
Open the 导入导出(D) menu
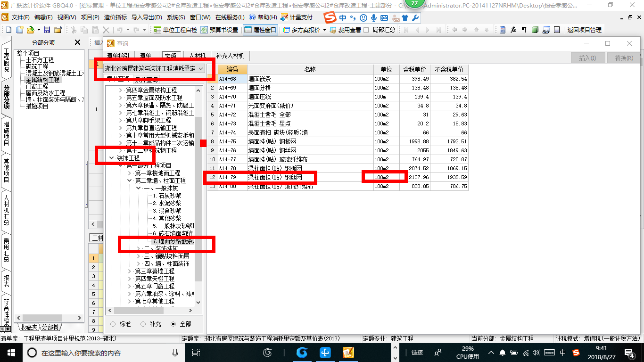147,17
